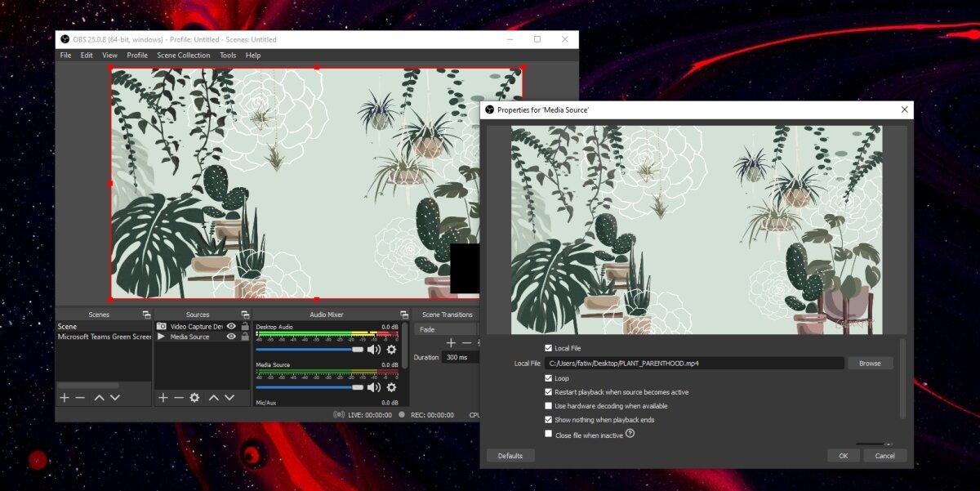Open source properties with the gear icon
The image size is (980, 491).
coord(194,397)
